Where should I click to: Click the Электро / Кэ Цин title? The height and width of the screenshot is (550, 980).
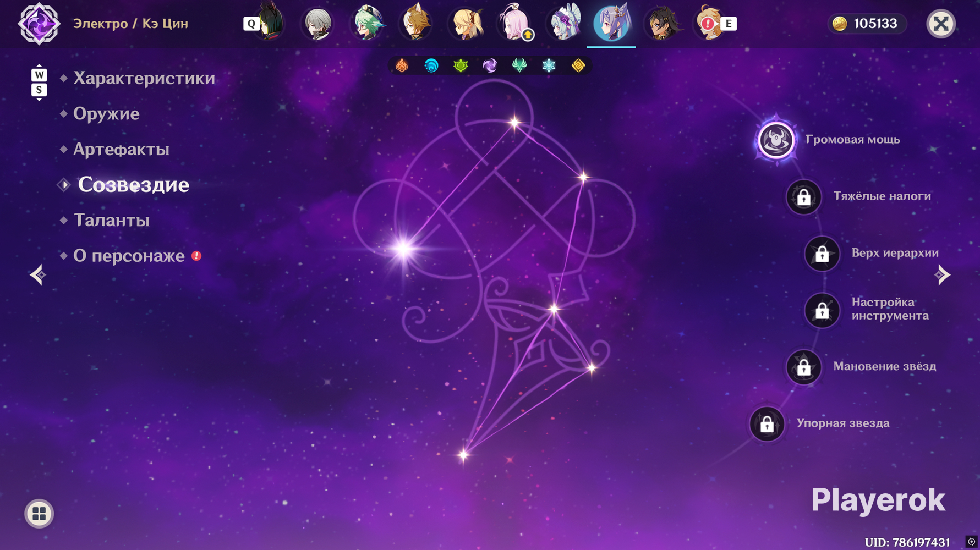point(131,24)
